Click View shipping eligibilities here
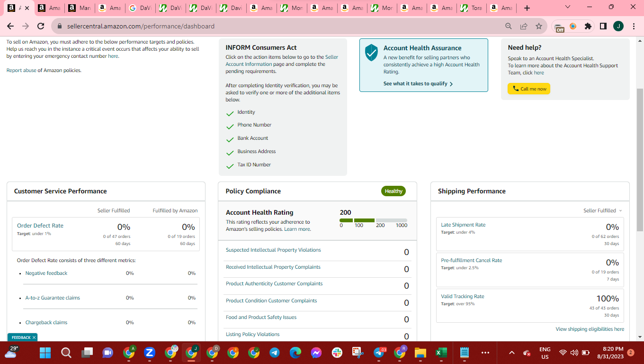The height and width of the screenshot is (364, 644). pyautogui.click(x=590, y=329)
